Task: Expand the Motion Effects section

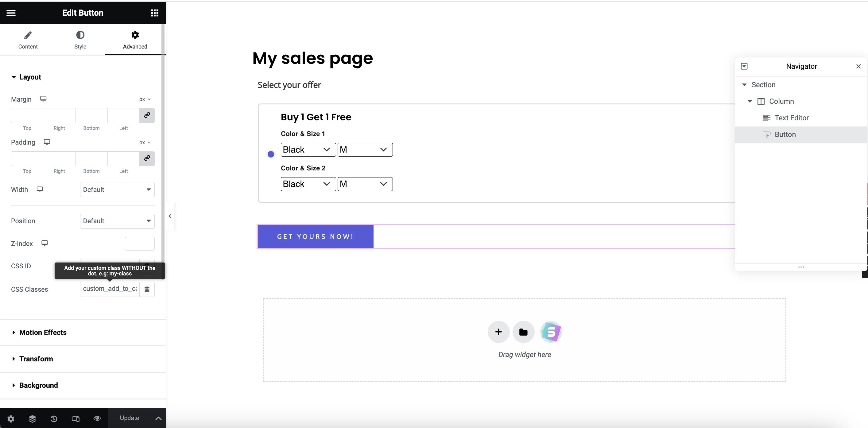Action: (x=43, y=332)
